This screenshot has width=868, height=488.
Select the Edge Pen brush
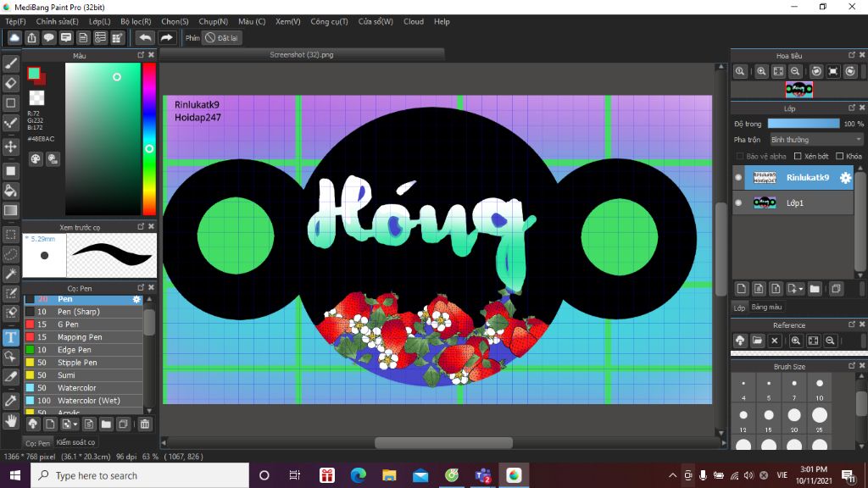[83, 350]
